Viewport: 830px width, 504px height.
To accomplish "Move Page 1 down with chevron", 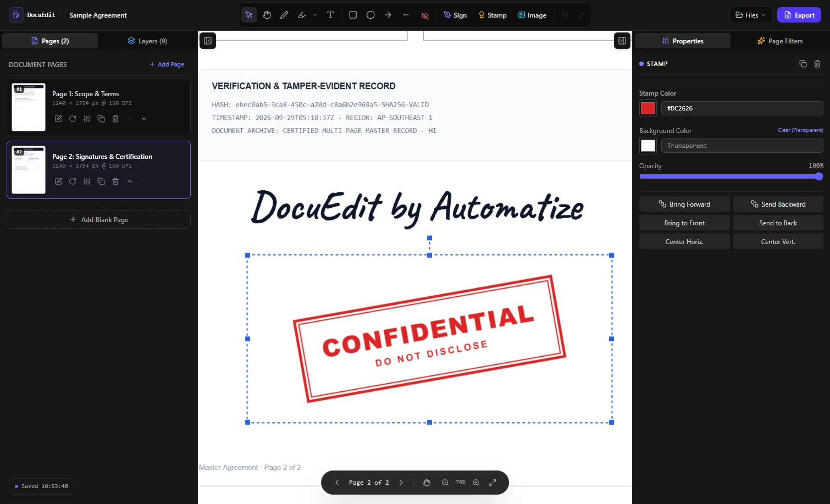I will point(144,119).
